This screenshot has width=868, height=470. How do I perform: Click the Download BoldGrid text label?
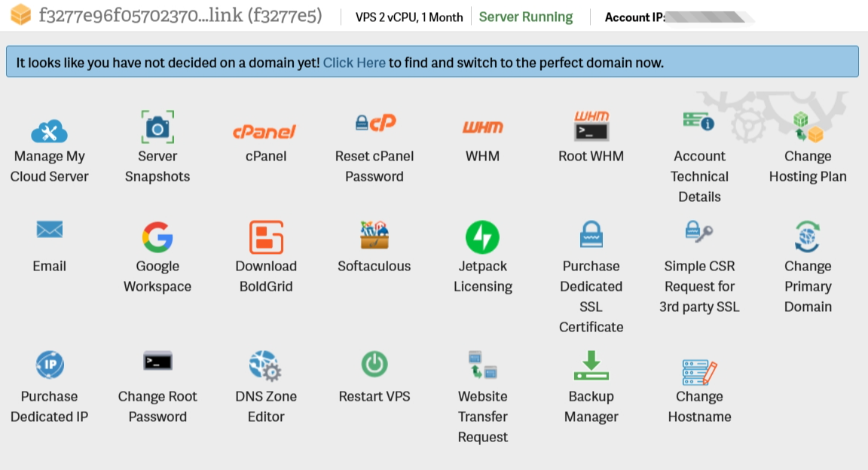(x=266, y=276)
